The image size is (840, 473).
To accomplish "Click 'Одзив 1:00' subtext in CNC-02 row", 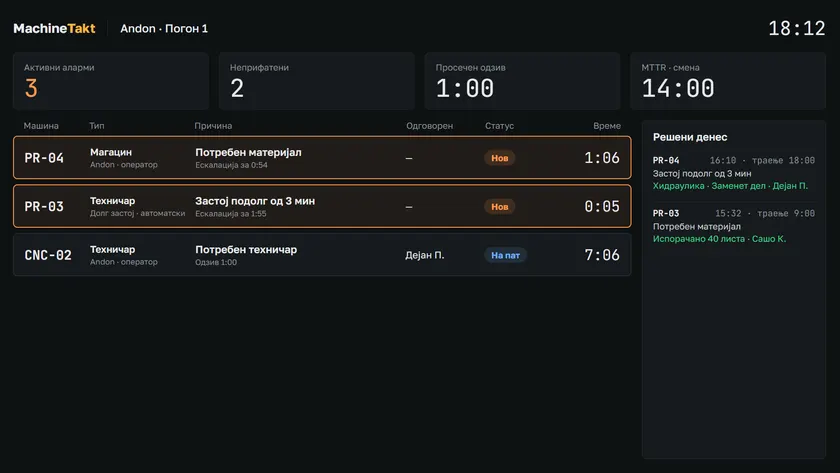I will point(216,262).
